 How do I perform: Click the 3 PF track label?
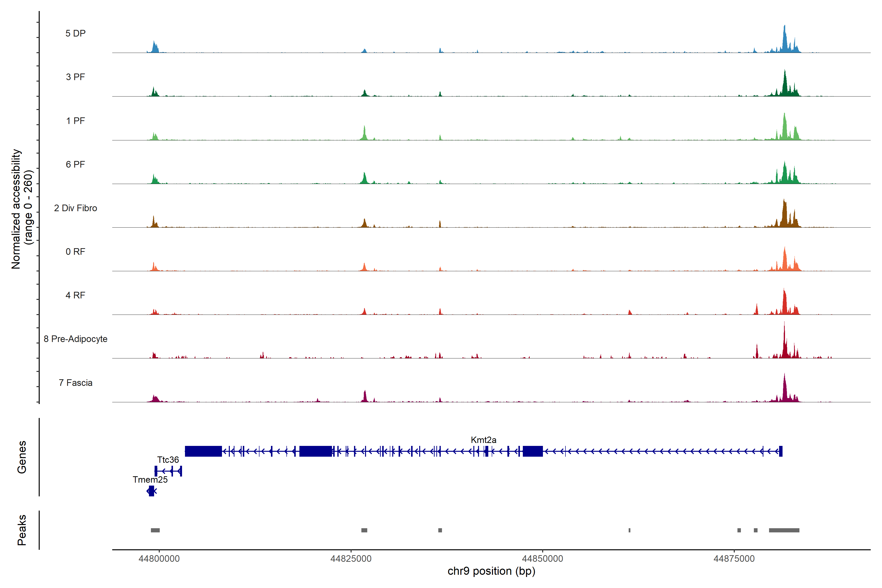click(75, 77)
